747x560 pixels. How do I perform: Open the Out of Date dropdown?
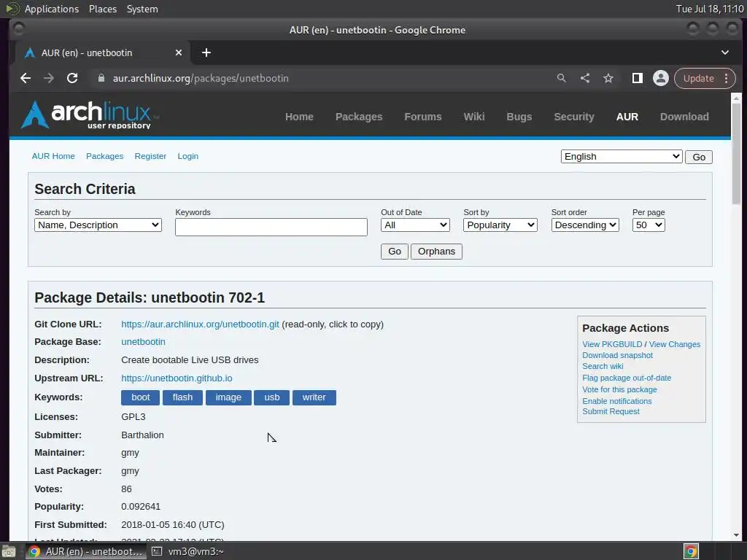[x=415, y=225]
